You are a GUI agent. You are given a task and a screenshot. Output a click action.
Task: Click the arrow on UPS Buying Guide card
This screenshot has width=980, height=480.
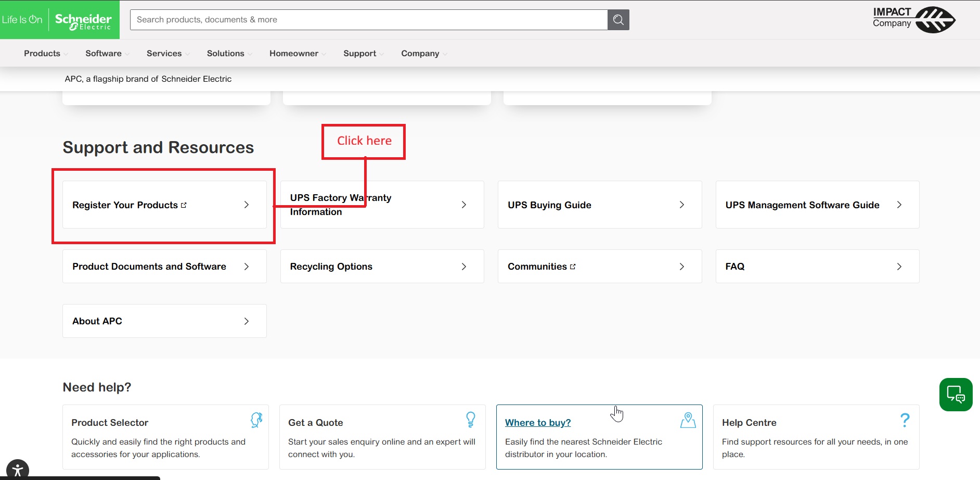pyautogui.click(x=682, y=205)
